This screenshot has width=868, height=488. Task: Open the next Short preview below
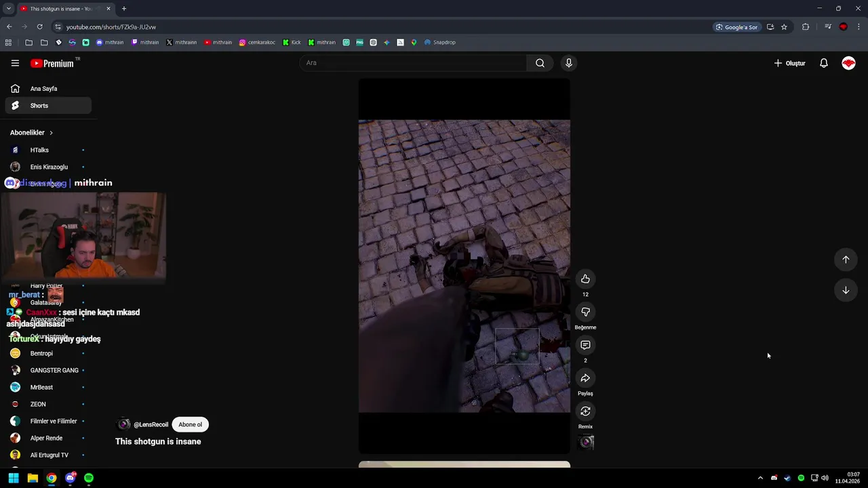click(464, 464)
